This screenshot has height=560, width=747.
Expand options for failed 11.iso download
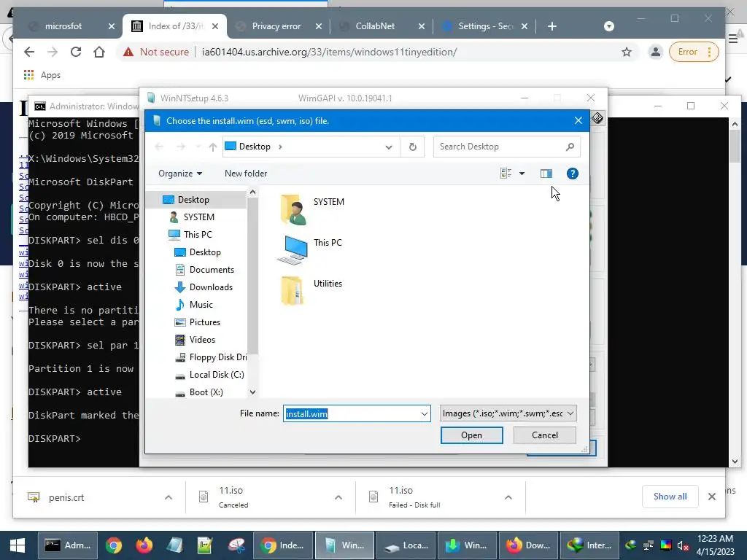tap(508, 497)
